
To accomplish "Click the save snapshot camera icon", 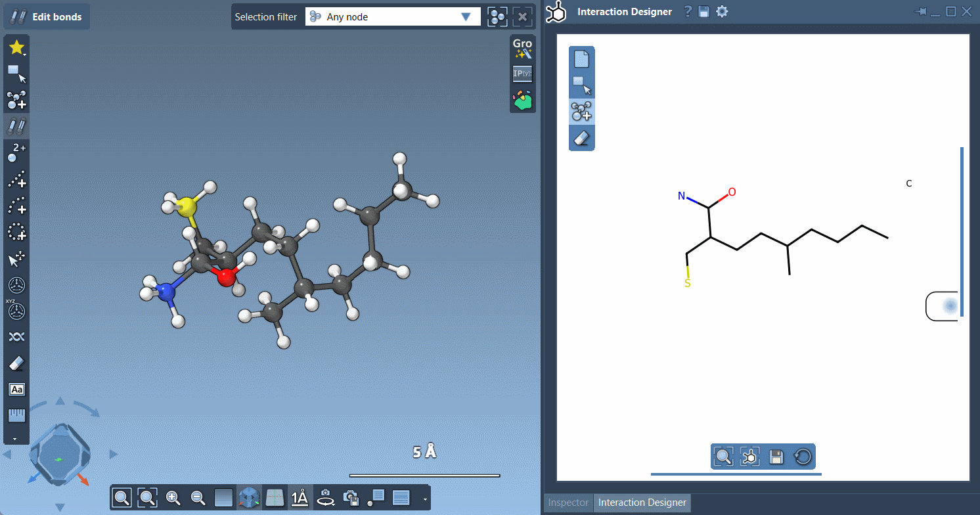I will point(351,498).
